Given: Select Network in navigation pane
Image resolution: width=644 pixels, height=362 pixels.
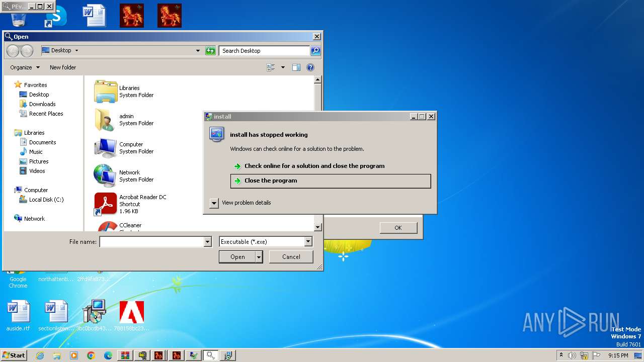Looking at the screenshot, I should pyautogui.click(x=34, y=219).
